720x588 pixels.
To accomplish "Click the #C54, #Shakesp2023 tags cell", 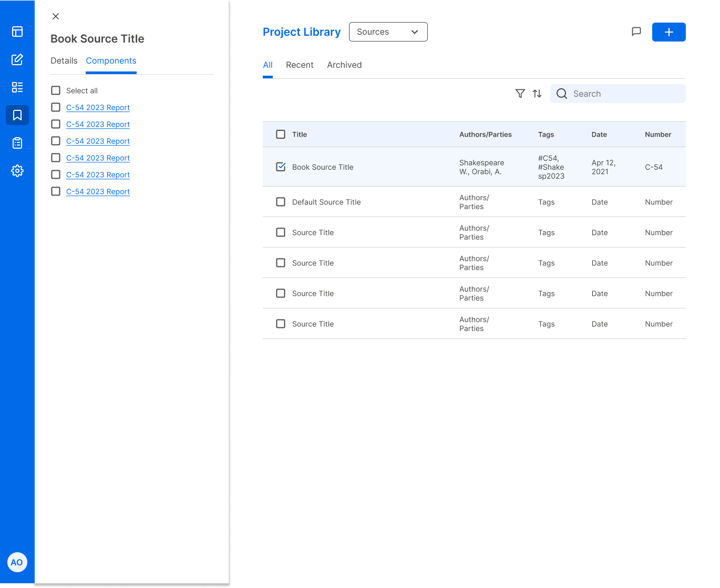I will (x=551, y=167).
